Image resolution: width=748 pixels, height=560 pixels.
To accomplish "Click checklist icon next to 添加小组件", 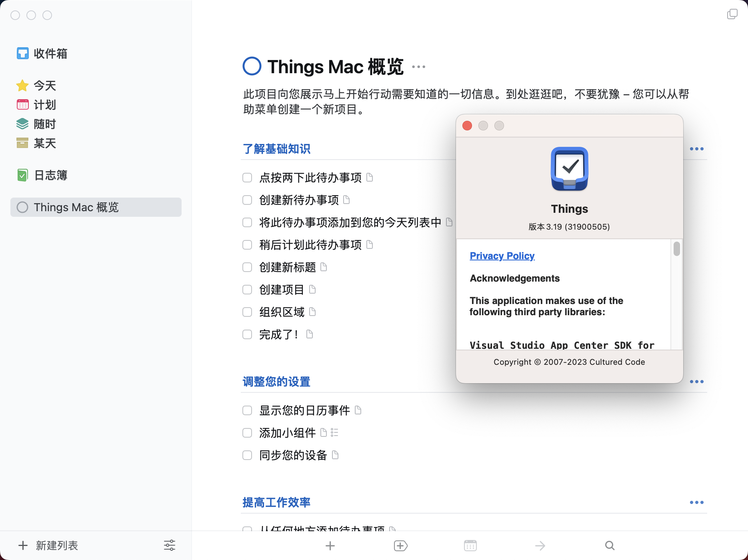I will point(335,432).
